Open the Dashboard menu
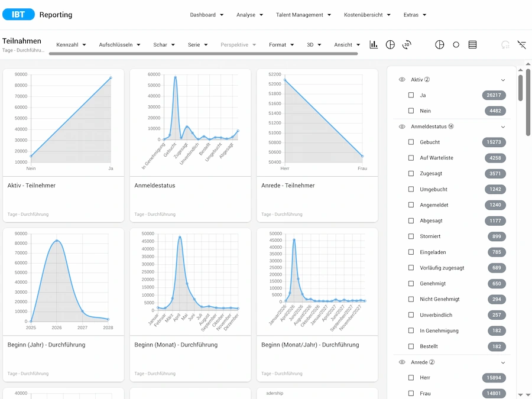This screenshot has height=399, width=532. click(x=207, y=15)
